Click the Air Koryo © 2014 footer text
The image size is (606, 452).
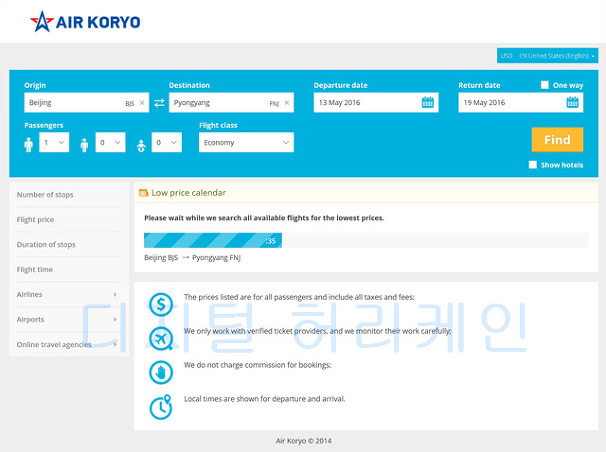click(x=303, y=441)
